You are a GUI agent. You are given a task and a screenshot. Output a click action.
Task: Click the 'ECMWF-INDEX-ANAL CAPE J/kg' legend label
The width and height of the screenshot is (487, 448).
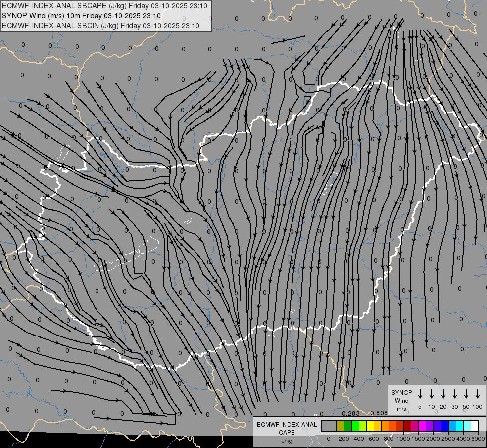tap(287, 432)
